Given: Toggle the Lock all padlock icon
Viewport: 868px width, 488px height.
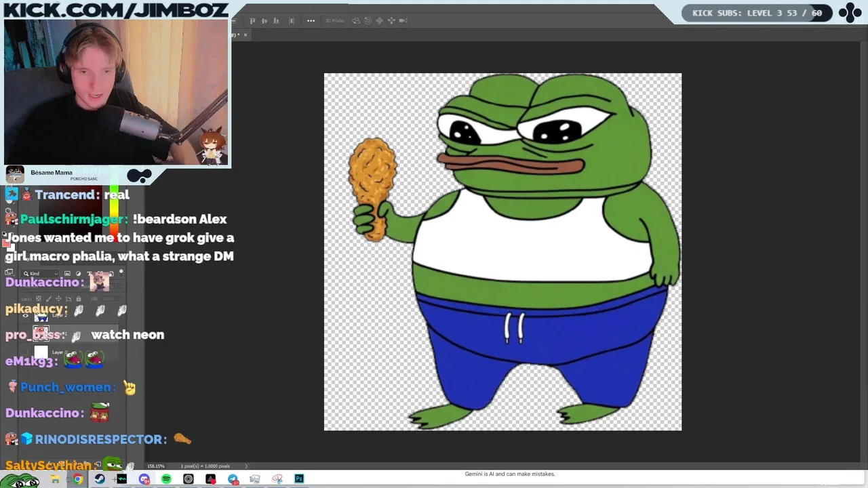Looking at the screenshot, I should (x=79, y=299).
